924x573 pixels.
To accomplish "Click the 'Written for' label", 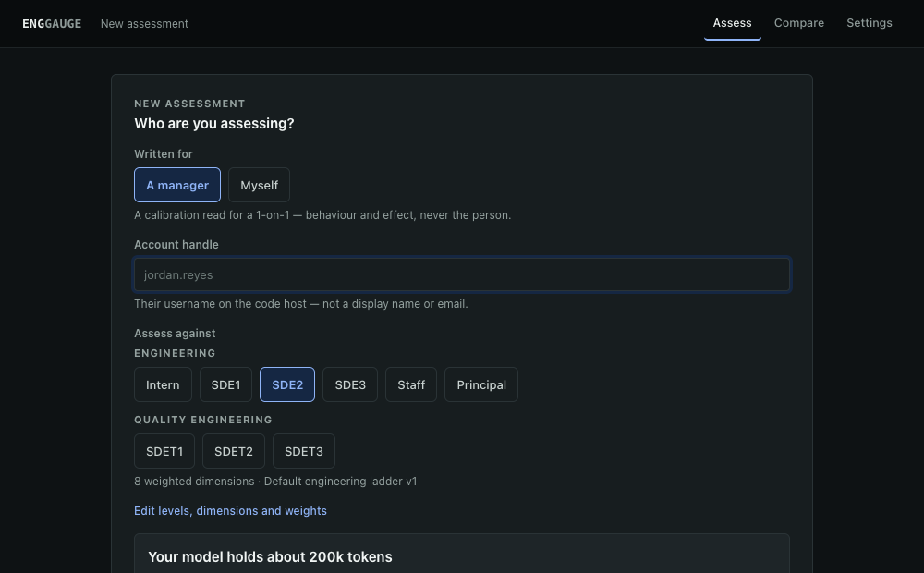I will (164, 154).
